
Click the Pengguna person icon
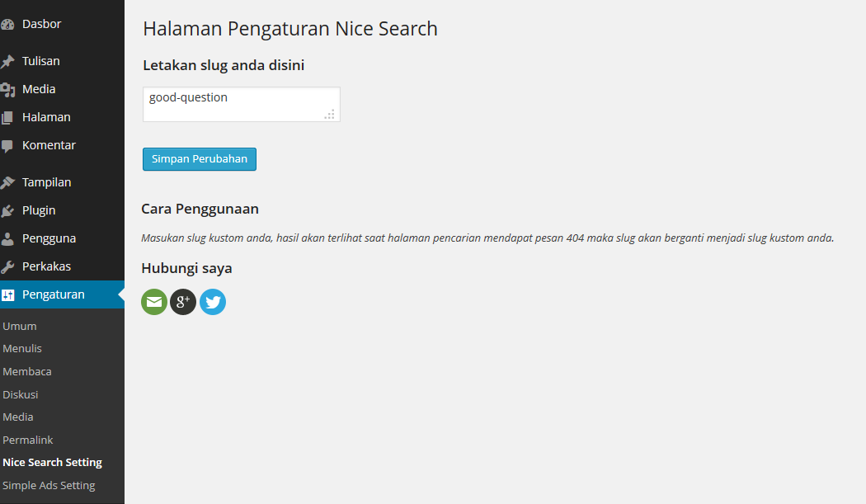[7, 238]
